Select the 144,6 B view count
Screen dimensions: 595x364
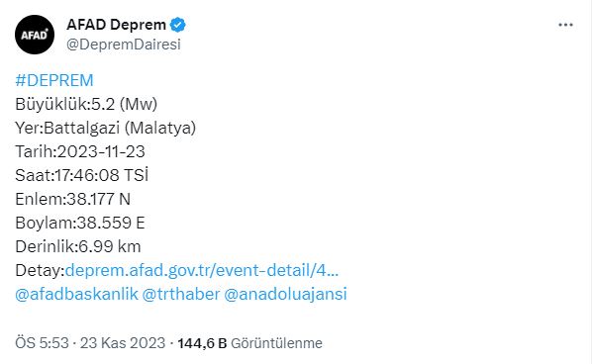[202, 343]
